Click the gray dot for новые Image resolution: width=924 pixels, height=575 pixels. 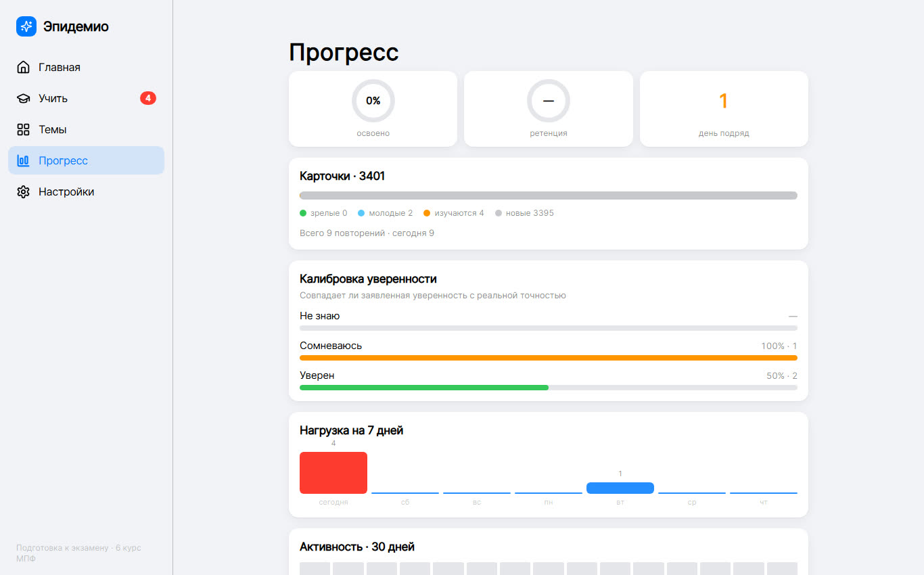499,213
